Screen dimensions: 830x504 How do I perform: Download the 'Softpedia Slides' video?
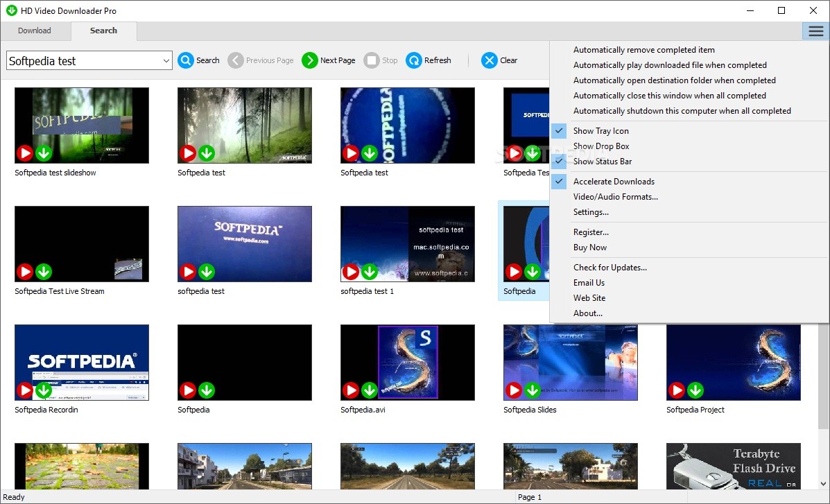point(533,390)
